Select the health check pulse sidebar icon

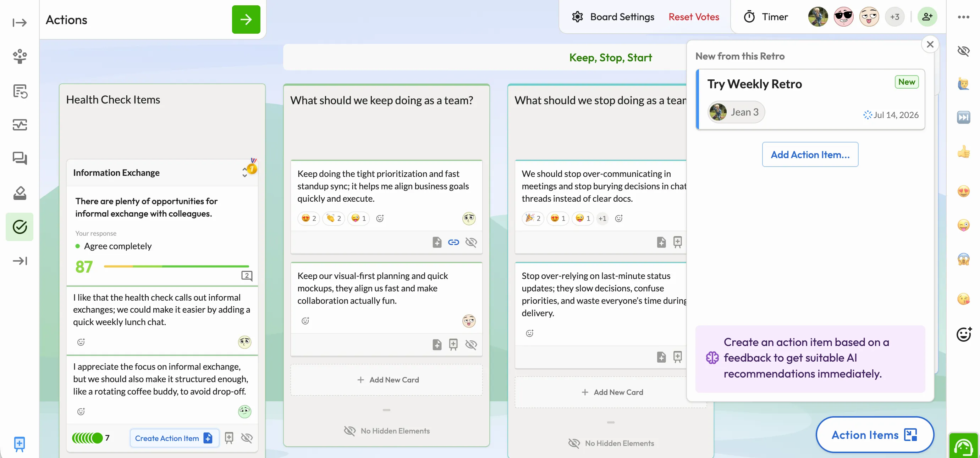[x=20, y=125]
